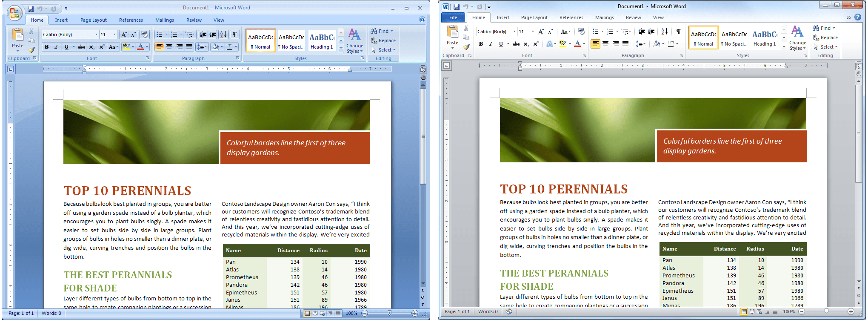Click zoom slider handle in left window's status bar
The height and width of the screenshot is (320, 868).
click(389, 313)
